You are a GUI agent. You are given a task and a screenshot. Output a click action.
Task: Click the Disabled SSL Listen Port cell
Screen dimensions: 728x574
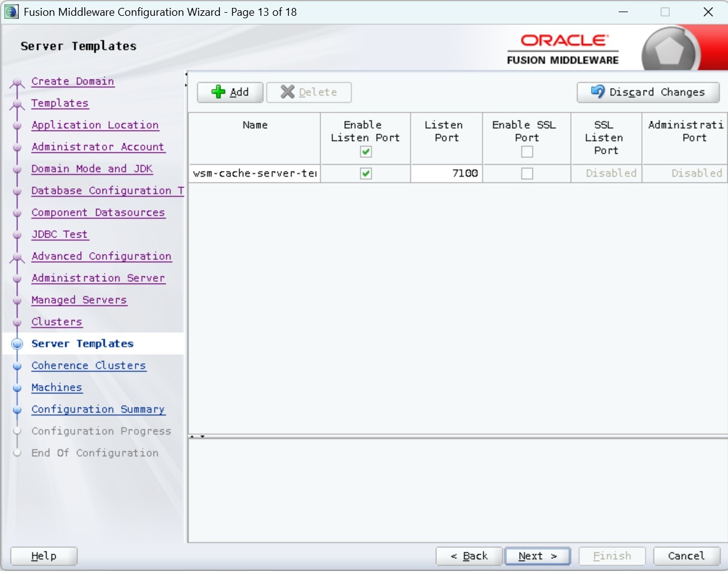point(607,173)
